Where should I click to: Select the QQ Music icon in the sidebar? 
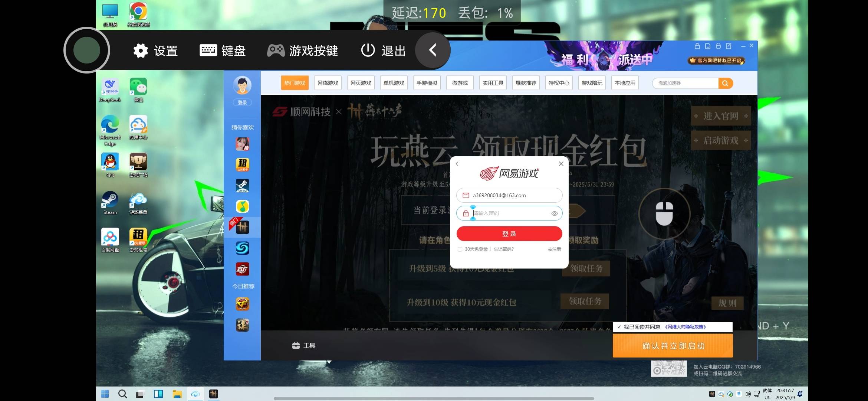pyautogui.click(x=243, y=206)
